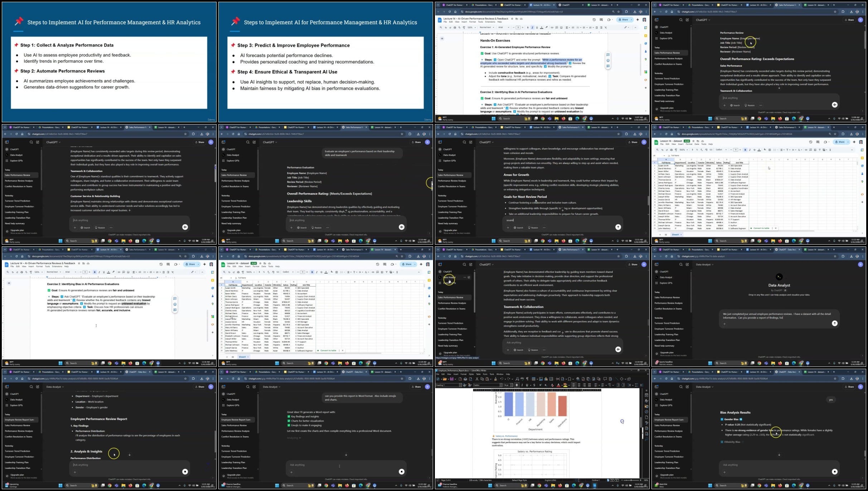The image size is (868, 491).
Task: Toggle Italic in LibreOffice Writer toolbar
Action: pyautogui.click(x=522, y=385)
